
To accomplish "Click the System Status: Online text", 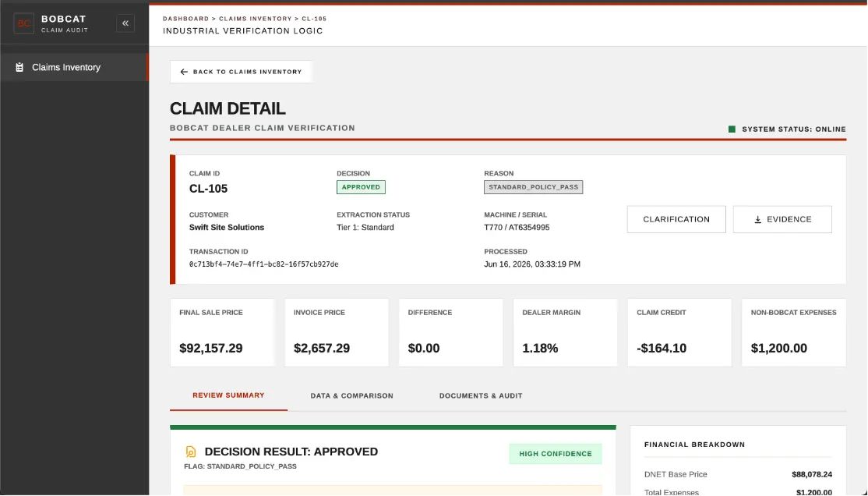I will (x=794, y=129).
